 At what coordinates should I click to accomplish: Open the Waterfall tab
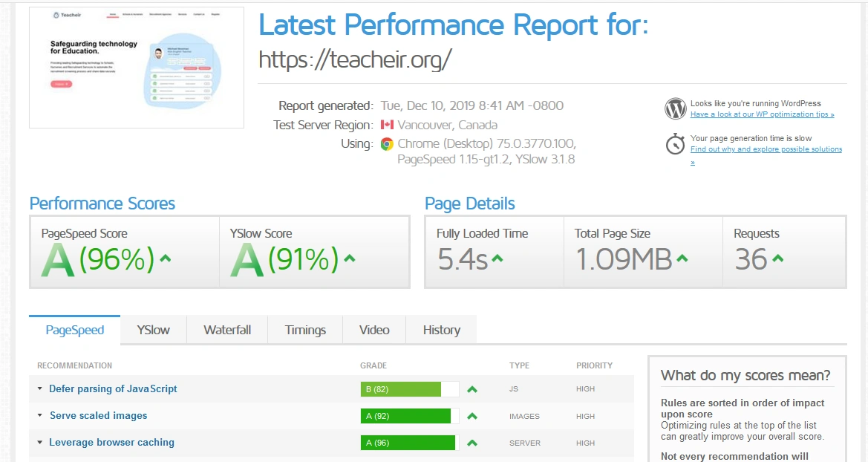pos(226,329)
